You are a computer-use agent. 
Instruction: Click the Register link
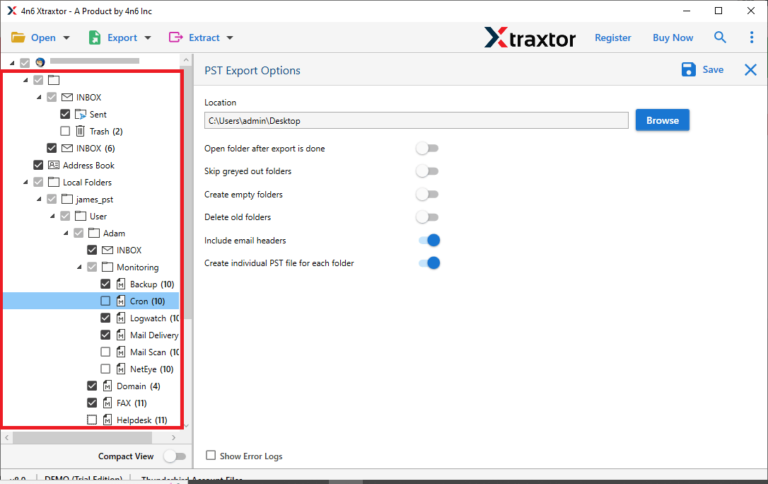[x=613, y=38]
